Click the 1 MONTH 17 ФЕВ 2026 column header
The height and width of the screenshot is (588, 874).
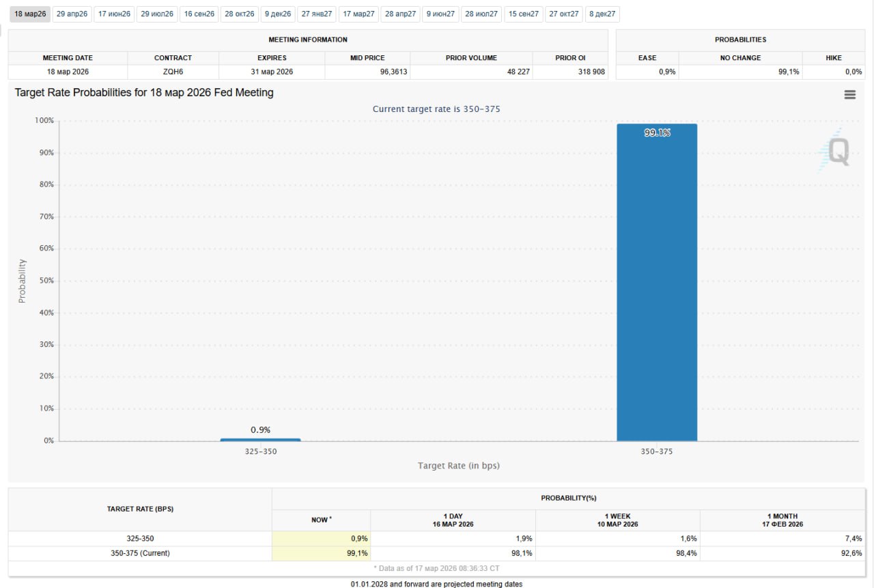point(782,520)
